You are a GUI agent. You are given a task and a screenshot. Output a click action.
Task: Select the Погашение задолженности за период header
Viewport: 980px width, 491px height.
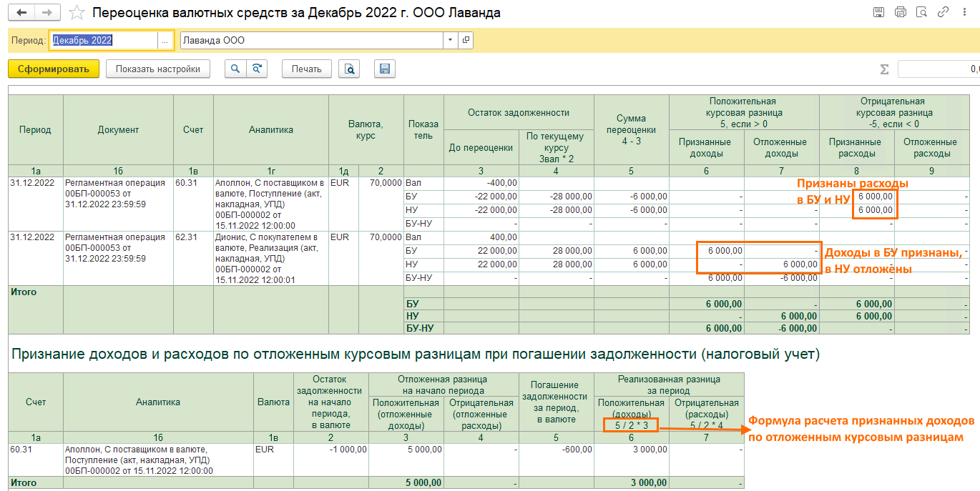click(x=557, y=402)
